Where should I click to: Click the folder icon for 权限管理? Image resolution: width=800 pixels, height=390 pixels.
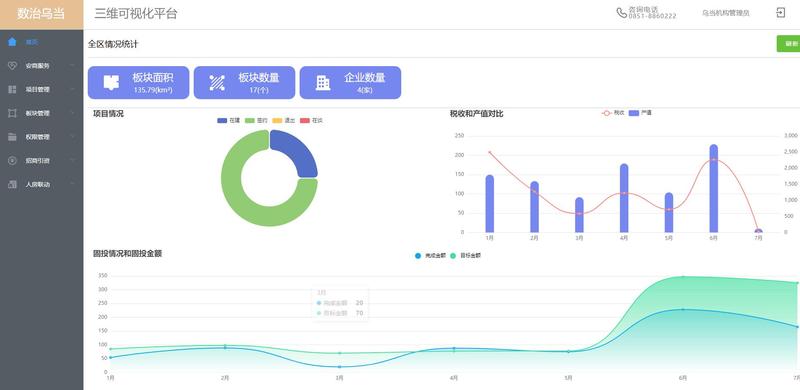(x=12, y=137)
